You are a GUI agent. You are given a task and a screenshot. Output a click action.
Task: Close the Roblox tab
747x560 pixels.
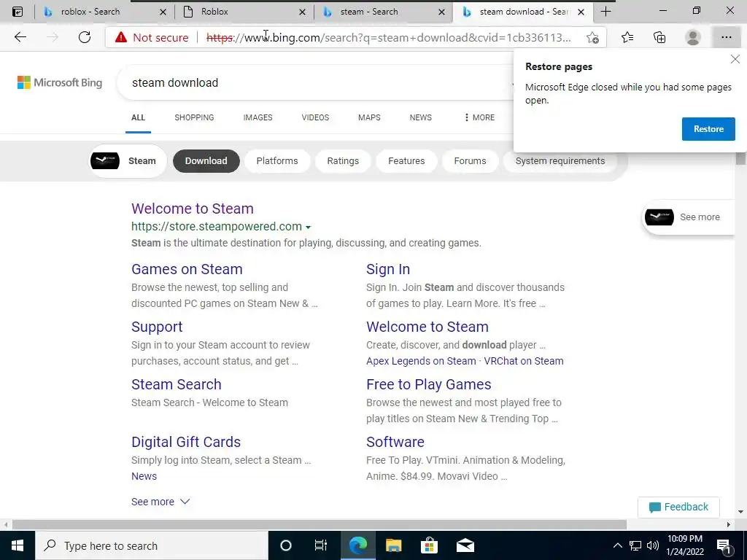tap(303, 12)
